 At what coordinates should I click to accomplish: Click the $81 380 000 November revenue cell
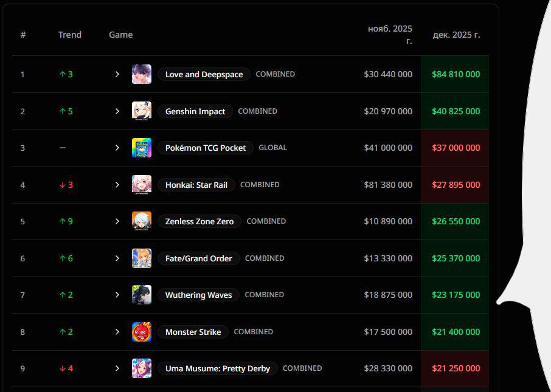click(388, 185)
